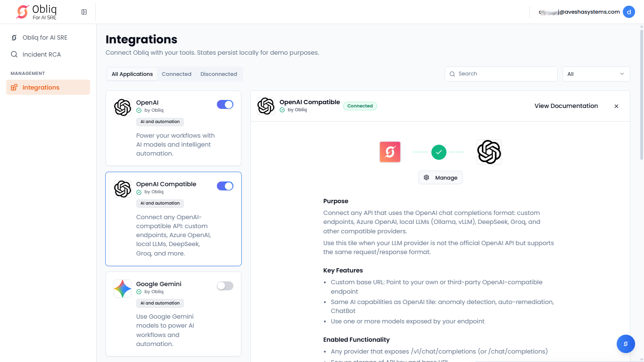Open the floating Obliq chat button
The image size is (644, 362).
pos(625,344)
